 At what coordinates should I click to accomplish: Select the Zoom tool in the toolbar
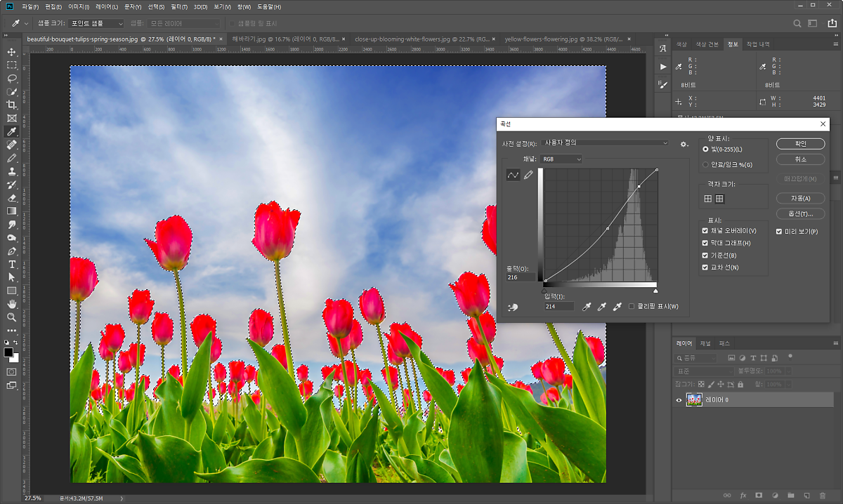click(12, 317)
